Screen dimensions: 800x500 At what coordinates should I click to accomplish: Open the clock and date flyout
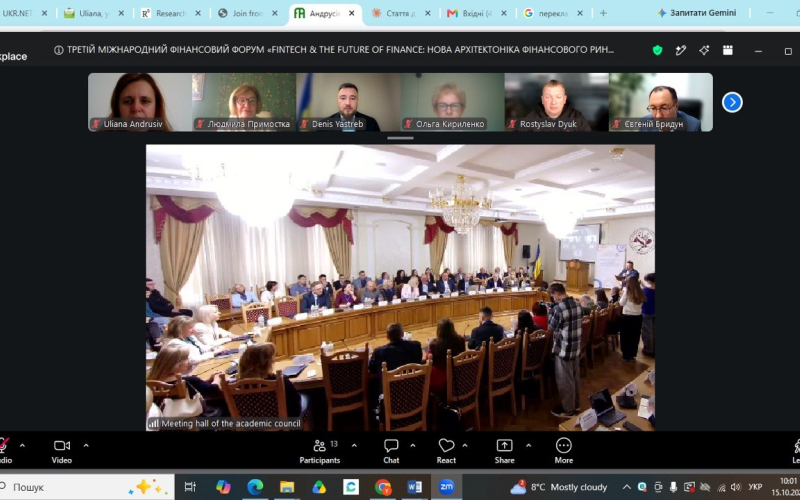tap(786, 487)
